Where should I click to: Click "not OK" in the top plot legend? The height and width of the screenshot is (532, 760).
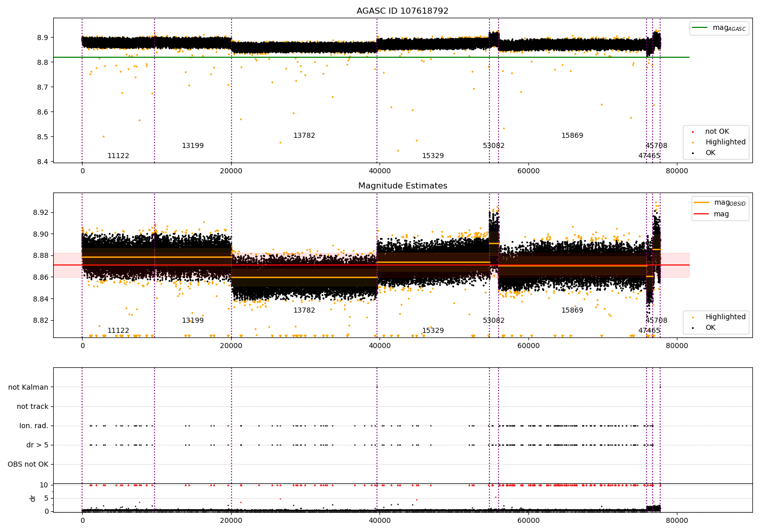coord(716,132)
